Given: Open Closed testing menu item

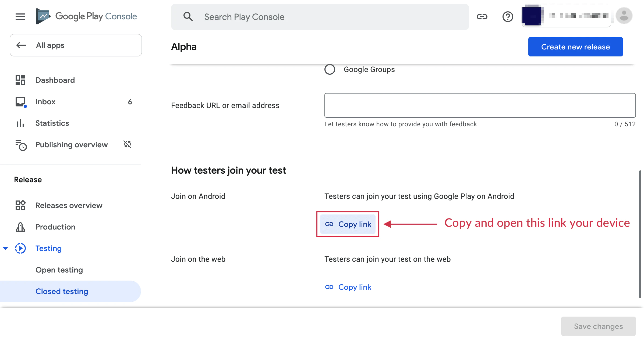Looking at the screenshot, I should [x=62, y=291].
